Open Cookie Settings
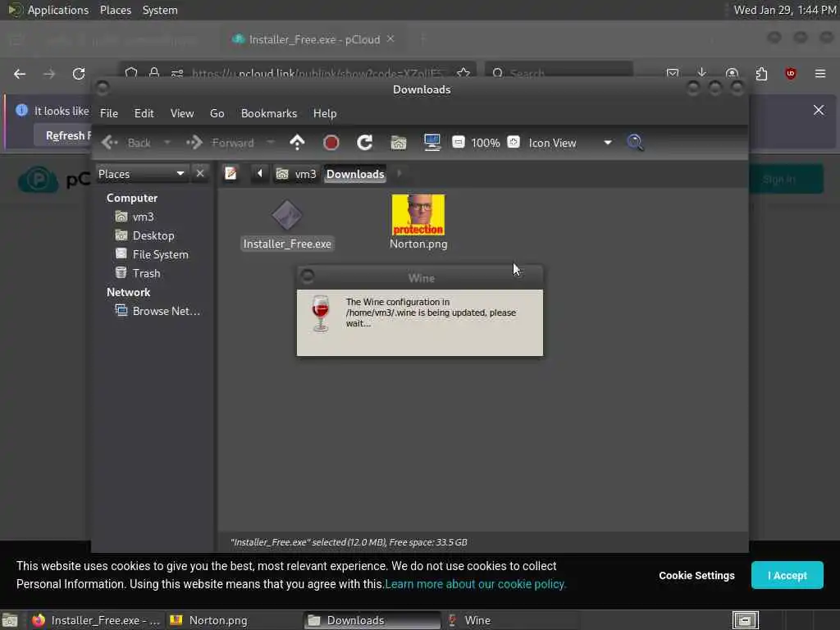 [696, 575]
